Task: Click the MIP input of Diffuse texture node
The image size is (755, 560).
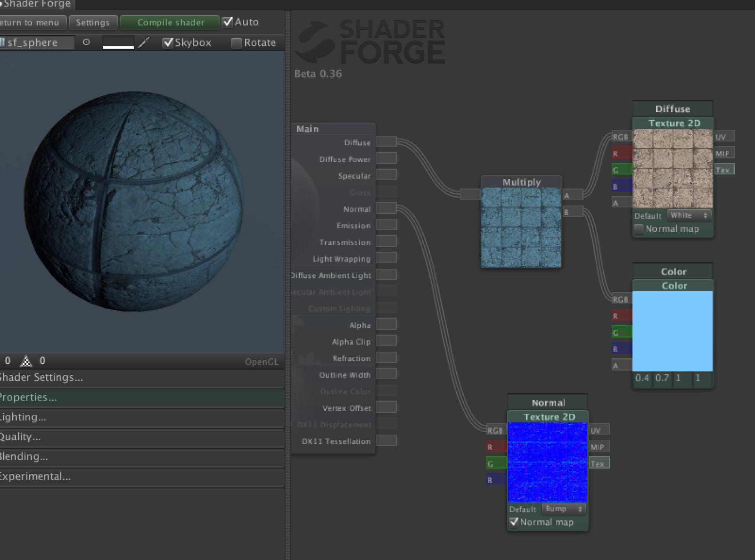Action: point(724,153)
